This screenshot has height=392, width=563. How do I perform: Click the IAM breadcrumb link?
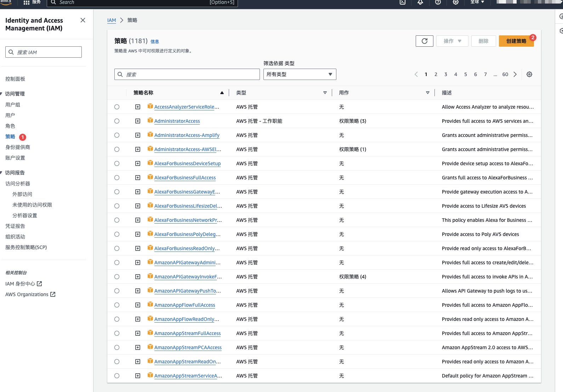point(112,20)
